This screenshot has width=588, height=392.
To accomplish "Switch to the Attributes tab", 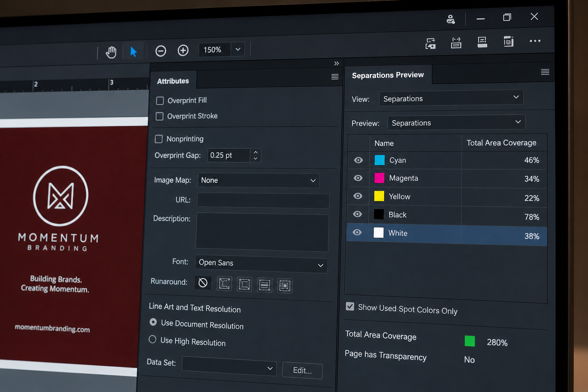I will [173, 81].
